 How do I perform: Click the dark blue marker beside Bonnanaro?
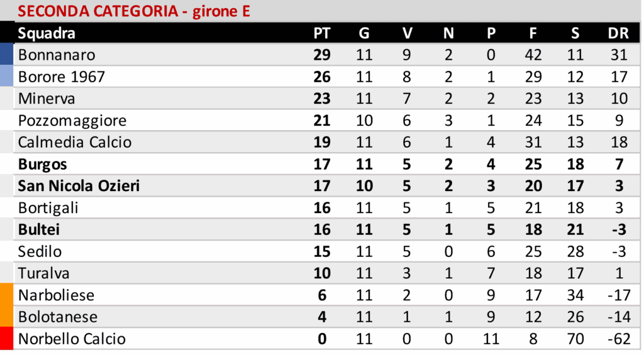(x=7, y=54)
